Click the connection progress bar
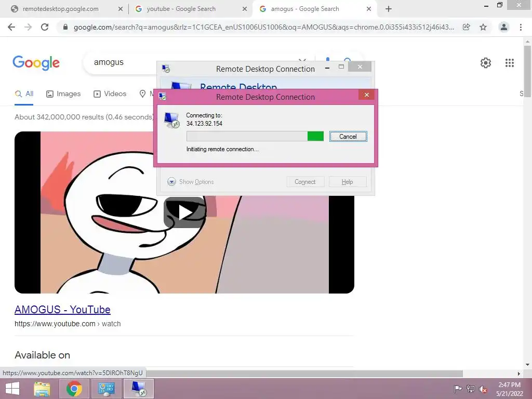 coord(255,137)
